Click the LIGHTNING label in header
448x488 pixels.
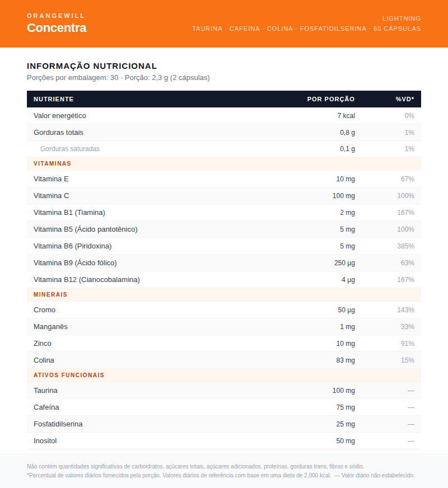click(x=401, y=18)
